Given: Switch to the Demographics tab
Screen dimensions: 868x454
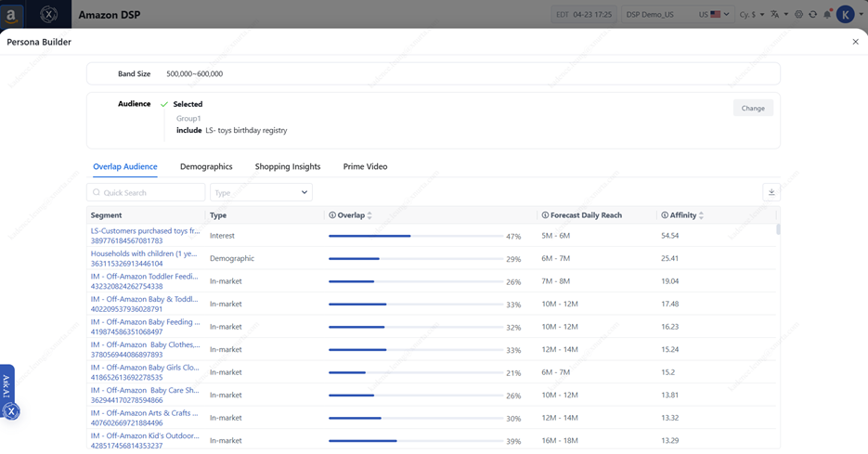Looking at the screenshot, I should [x=206, y=167].
